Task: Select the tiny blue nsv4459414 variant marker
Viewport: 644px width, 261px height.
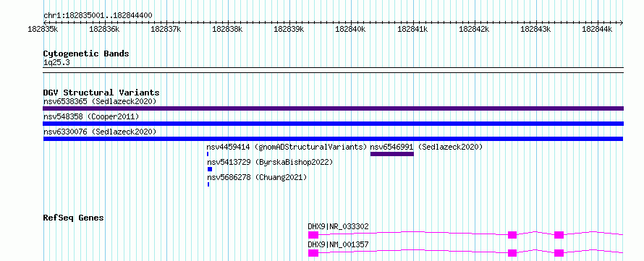Action: click(x=208, y=154)
